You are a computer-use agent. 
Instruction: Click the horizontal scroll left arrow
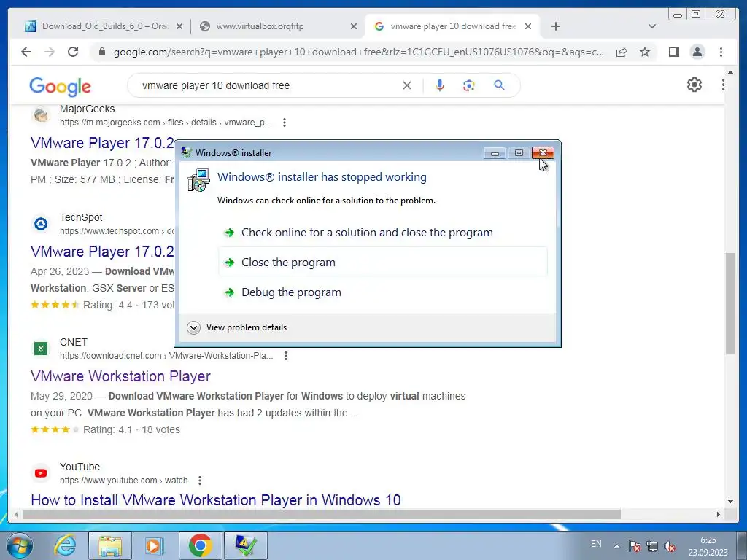16,514
